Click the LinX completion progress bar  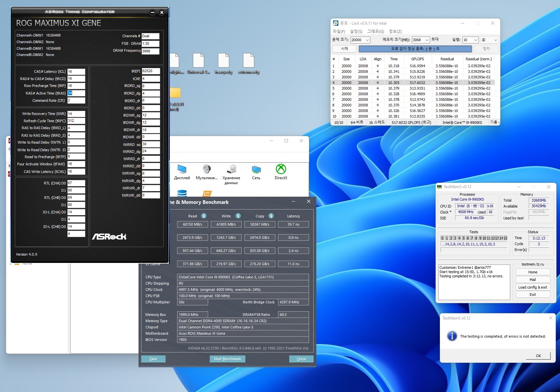pyautogui.click(x=415, y=49)
